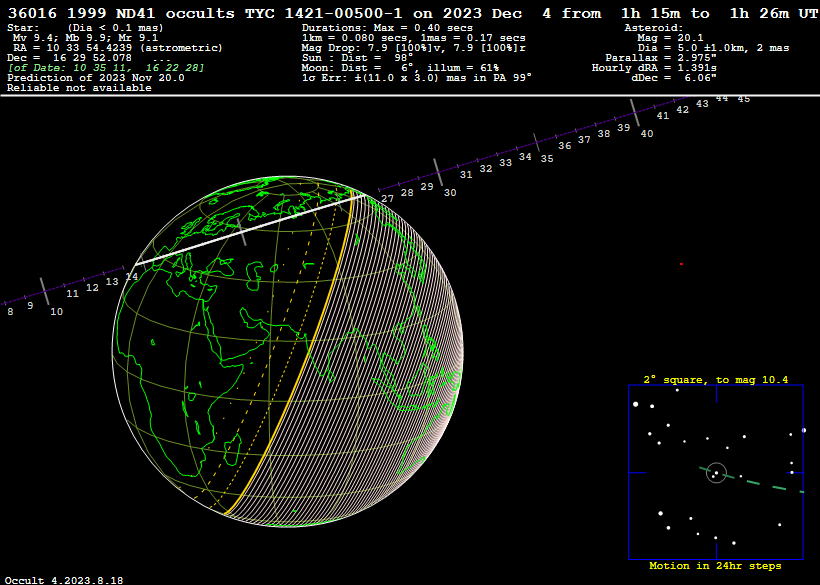Click the "Parallax = 2.975"" value

pyautogui.click(x=661, y=58)
